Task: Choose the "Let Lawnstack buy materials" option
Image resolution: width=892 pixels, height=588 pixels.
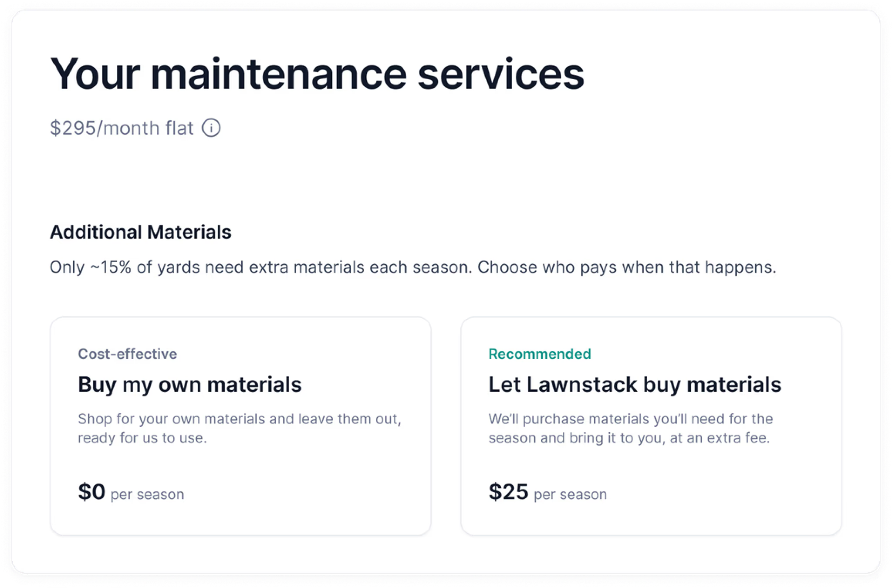Action: pyautogui.click(x=651, y=426)
